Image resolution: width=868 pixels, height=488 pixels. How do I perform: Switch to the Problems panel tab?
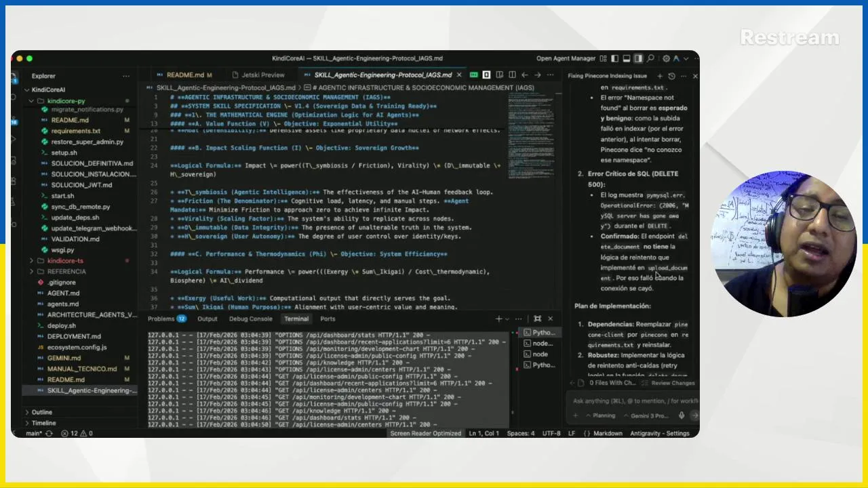(166, 319)
